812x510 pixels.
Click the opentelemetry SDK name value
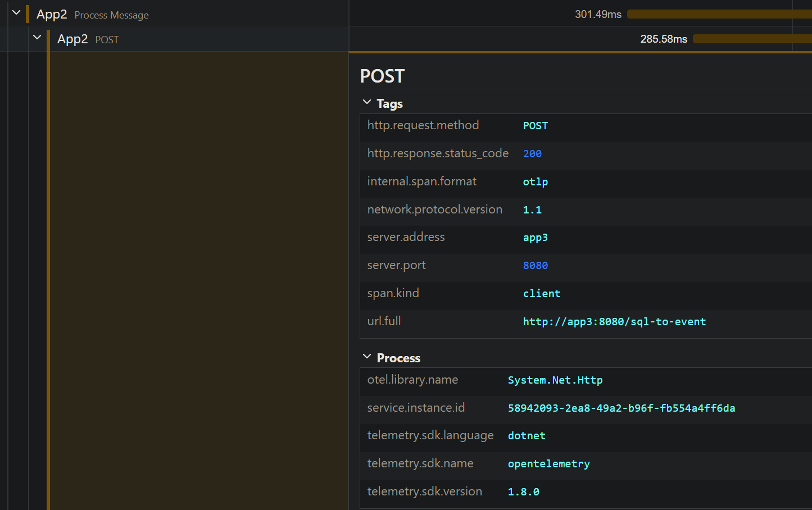pyautogui.click(x=548, y=464)
